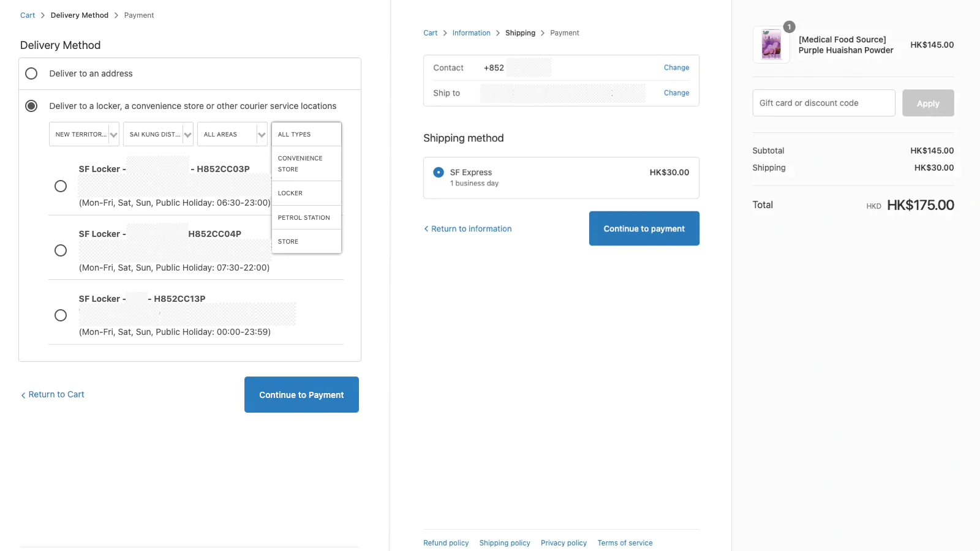Click Continue to Payment on Delivery Method page
This screenshot has width=980, height=551.
pos(301,394)
